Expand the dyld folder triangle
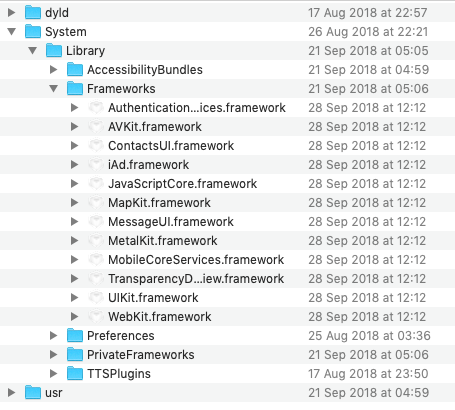The image size is (455, 410). [x=12, y=13]
